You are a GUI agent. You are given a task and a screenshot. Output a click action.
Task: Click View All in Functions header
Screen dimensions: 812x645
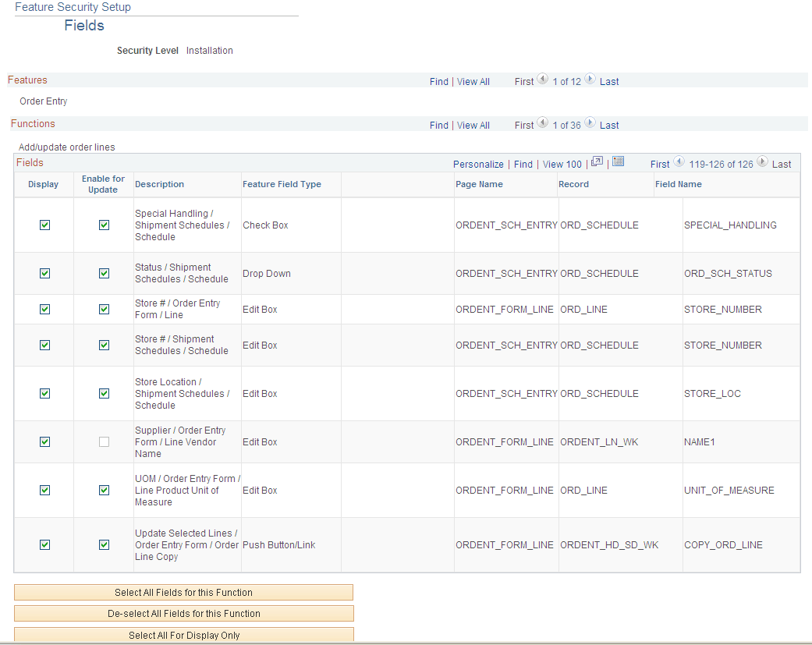tap(473, 126)
